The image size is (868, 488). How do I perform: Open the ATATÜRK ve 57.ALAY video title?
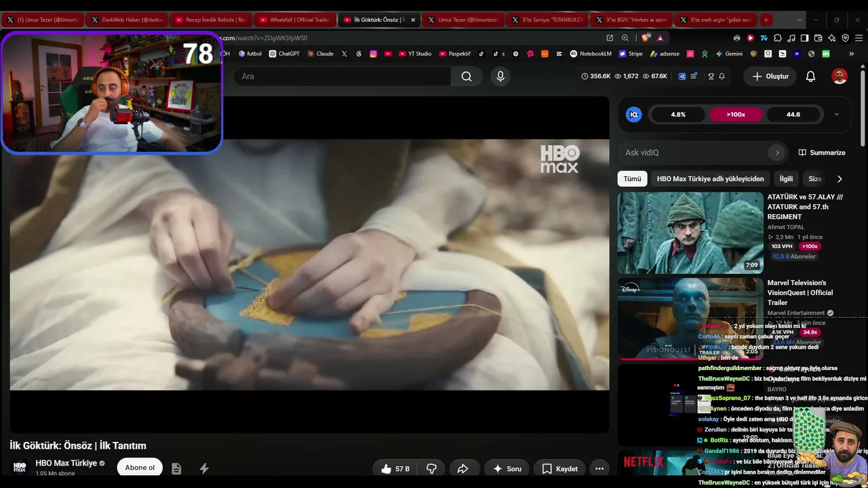tap(806, 207)
